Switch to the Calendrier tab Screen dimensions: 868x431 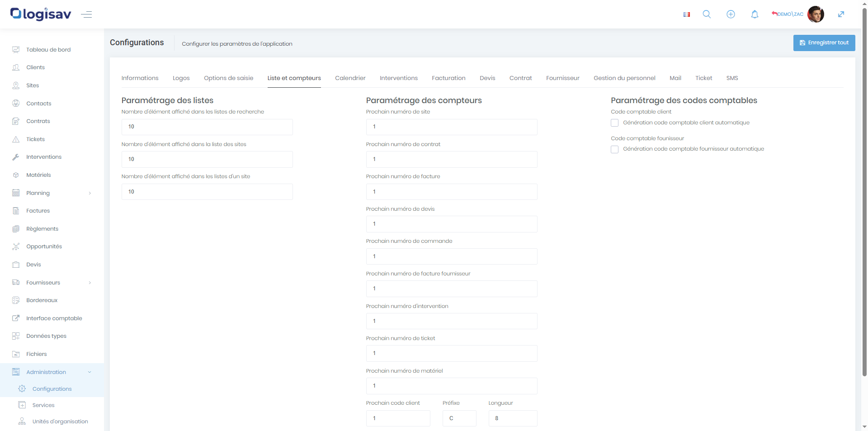tap(350, 78)
